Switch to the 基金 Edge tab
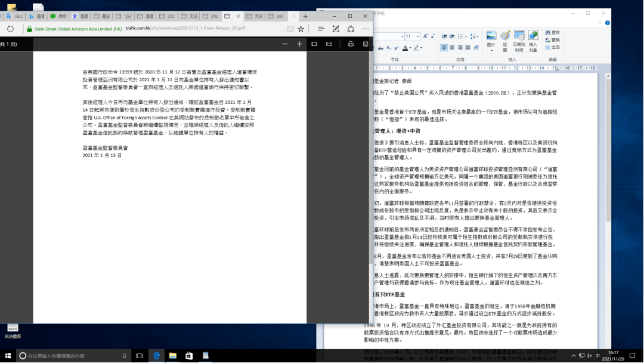The image size is (644, 363). pyautogui.click(x=103, y=16)
